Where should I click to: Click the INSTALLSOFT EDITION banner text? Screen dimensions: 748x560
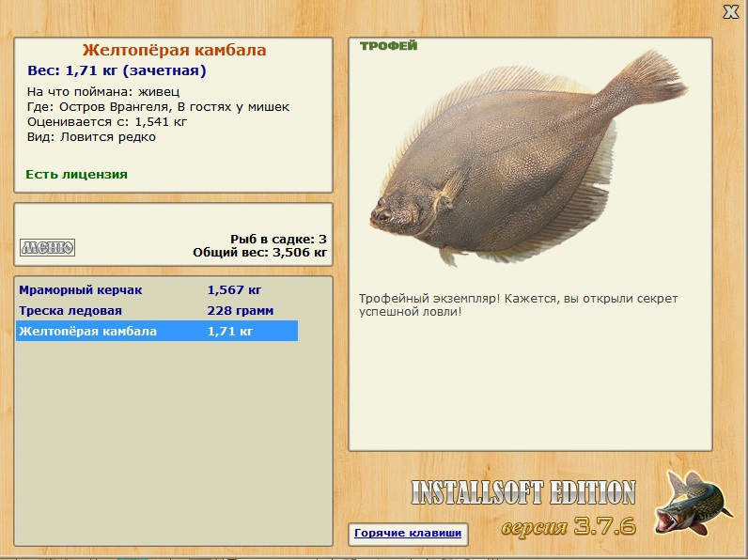(x=523, y=492)
